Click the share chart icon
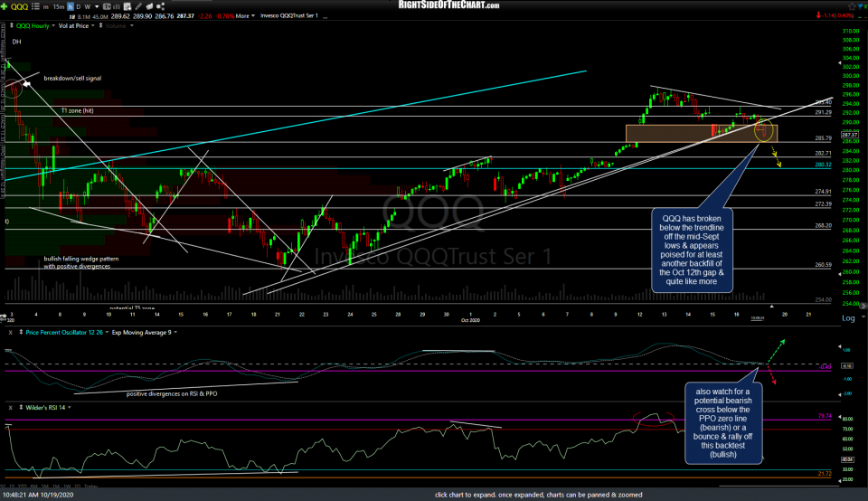 click(x=161, y=6)
